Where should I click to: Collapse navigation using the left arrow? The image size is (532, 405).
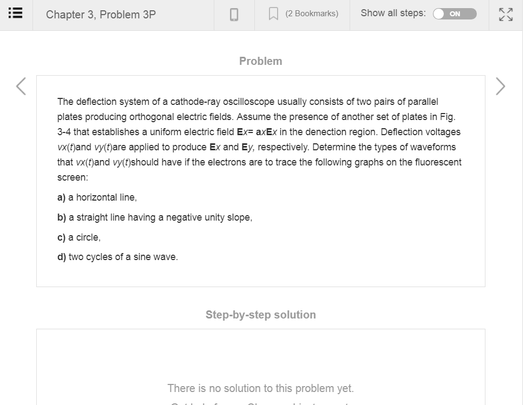click(x=20, y=86)
